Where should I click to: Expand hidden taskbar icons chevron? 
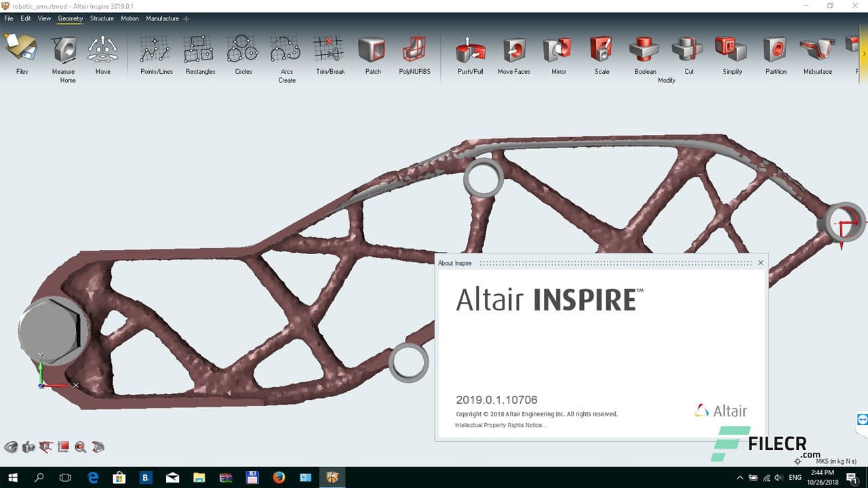tap(740, 476)
